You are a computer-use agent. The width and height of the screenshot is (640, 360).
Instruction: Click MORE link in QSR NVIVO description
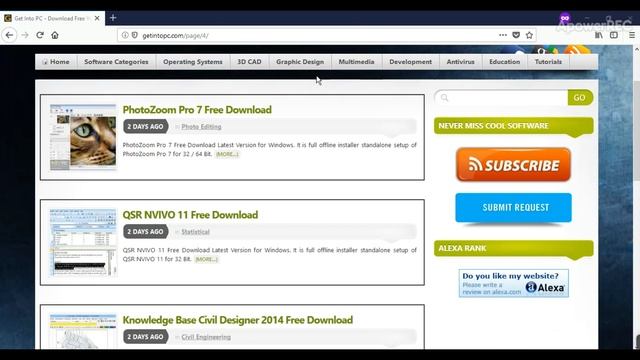pos(207,259)
